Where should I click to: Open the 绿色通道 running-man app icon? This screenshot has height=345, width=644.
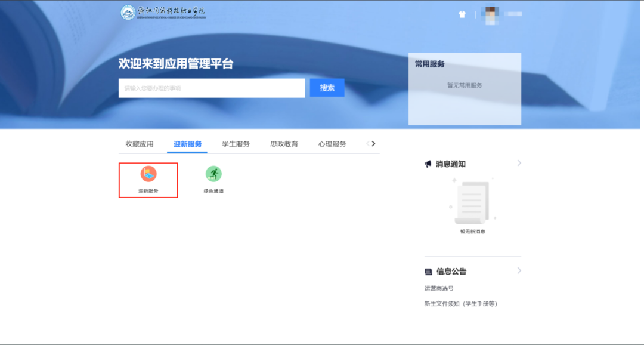pyautogui.click(x=213, y=174)
